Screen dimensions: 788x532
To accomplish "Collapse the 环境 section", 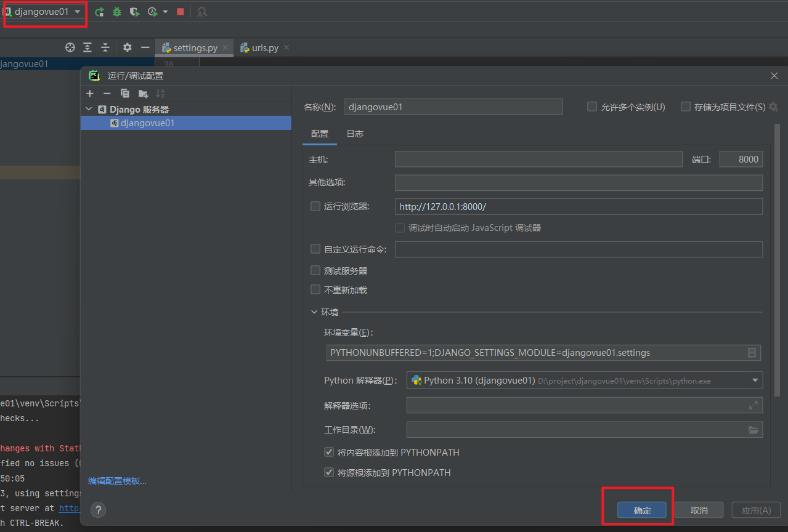I will click(314, 312).
